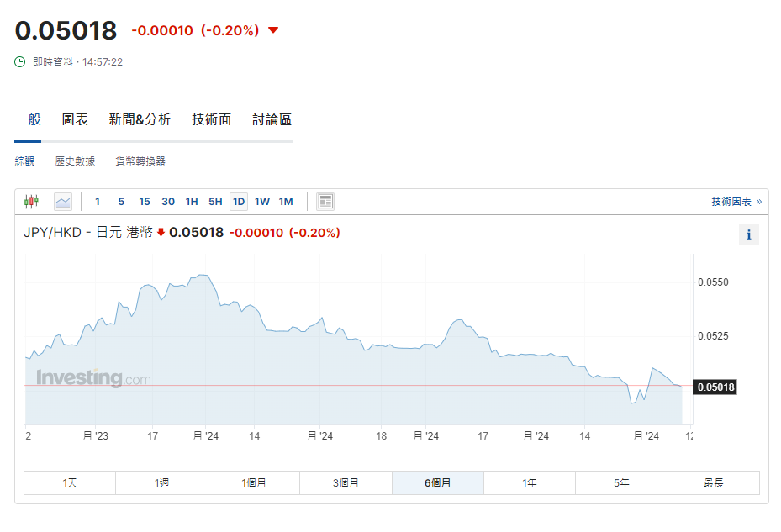Open the 技術面 tab
Screen dimensions: 781x532
tap(211, 119)
